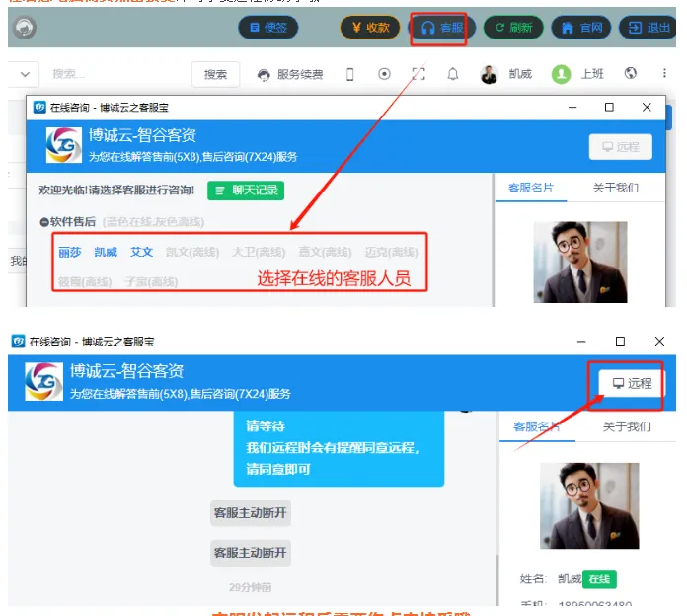Click the 聊天记录 green button
The image size is (687, 616).
point(245,190)
